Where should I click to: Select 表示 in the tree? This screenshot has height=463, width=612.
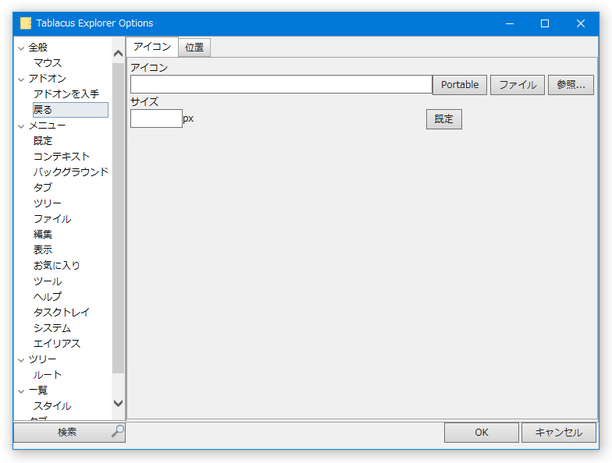43,250
